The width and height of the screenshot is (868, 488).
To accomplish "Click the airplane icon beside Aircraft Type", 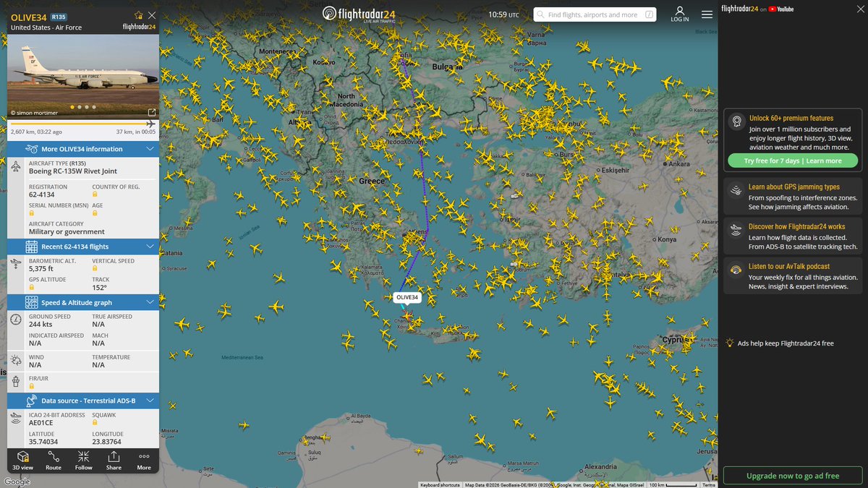I will click(x=17, y=167).
